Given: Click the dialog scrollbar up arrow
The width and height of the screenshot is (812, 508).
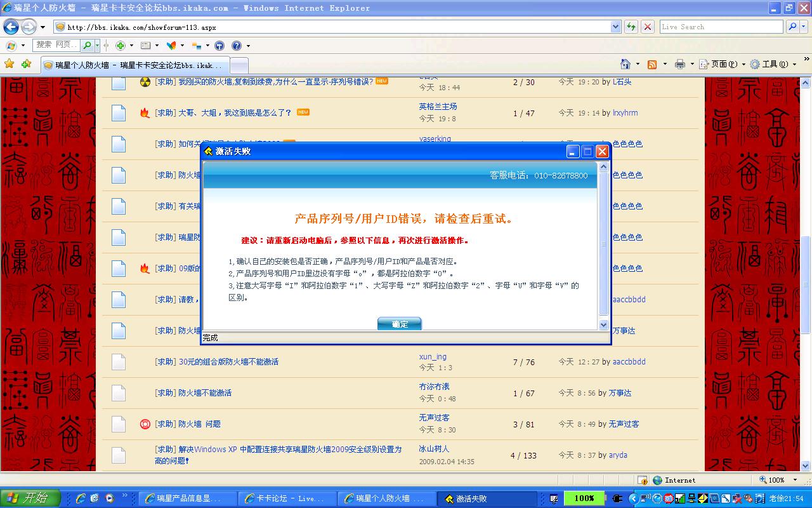Looking at the screenshot, I should (x=603, y=166).
